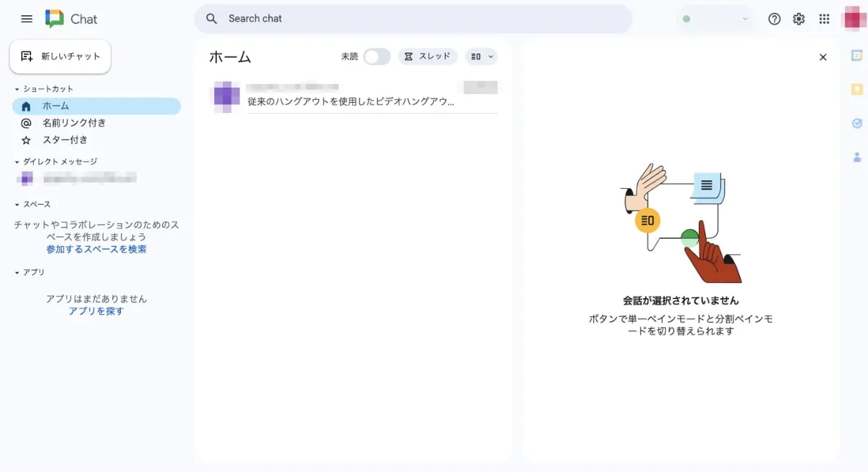The image size is (868, 472).
Task: Open the Google apps grid
Action: click(824, 19)
